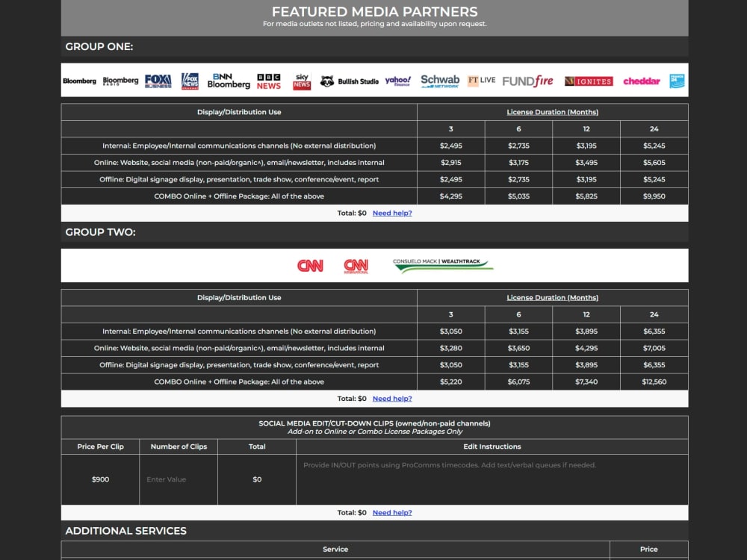Viewport: 747px width, 560px height.
Task: Select Group One COMBO 3-month price $4,295
Action: 450,196
